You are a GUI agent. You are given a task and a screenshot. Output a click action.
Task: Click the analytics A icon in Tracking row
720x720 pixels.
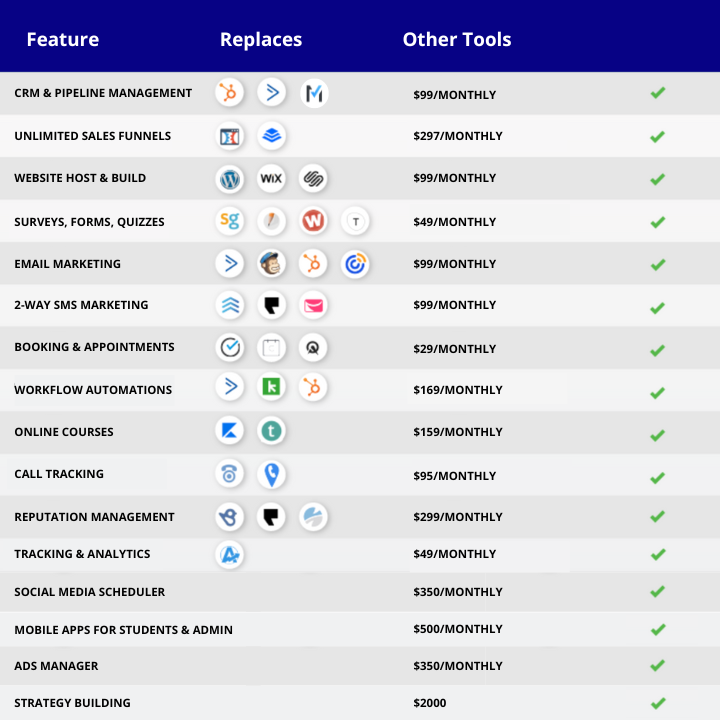tap(229, 555)
